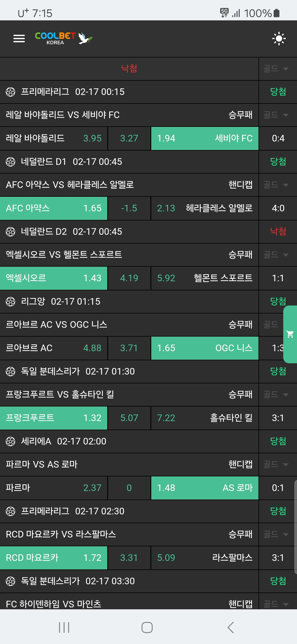Toggle light mode with sun icon

point(279,39)
